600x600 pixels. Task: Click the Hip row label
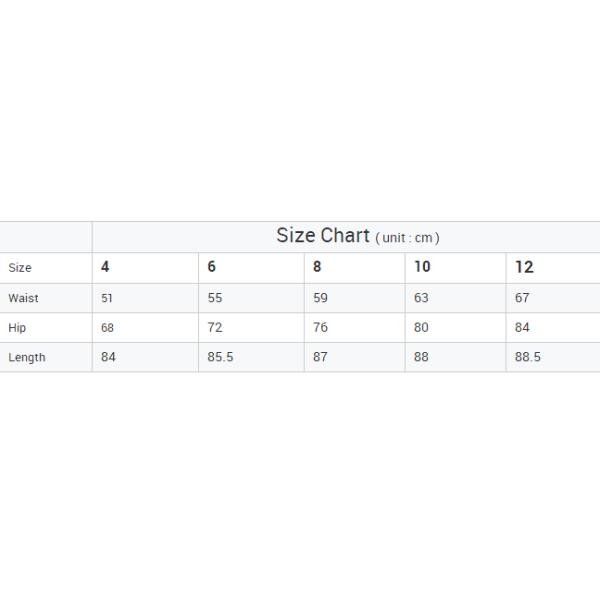[x=17, y=328]
